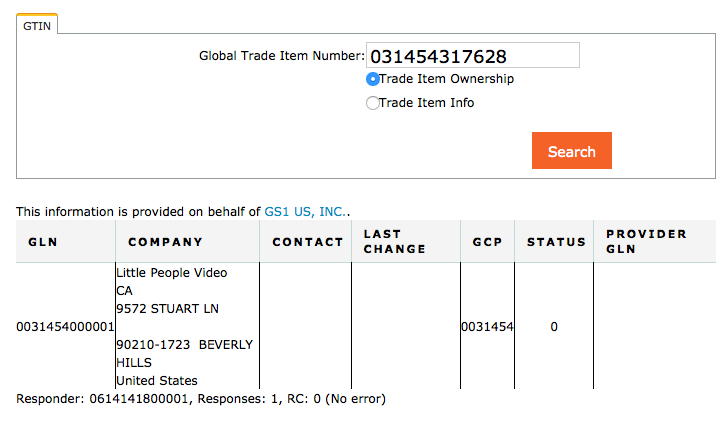Click the LAST CHANGE column header
720x421 pixels.
point(394,241)
